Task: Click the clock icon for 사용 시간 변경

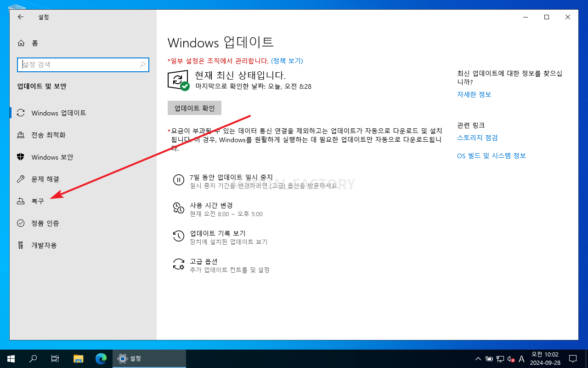Action: 178,208
